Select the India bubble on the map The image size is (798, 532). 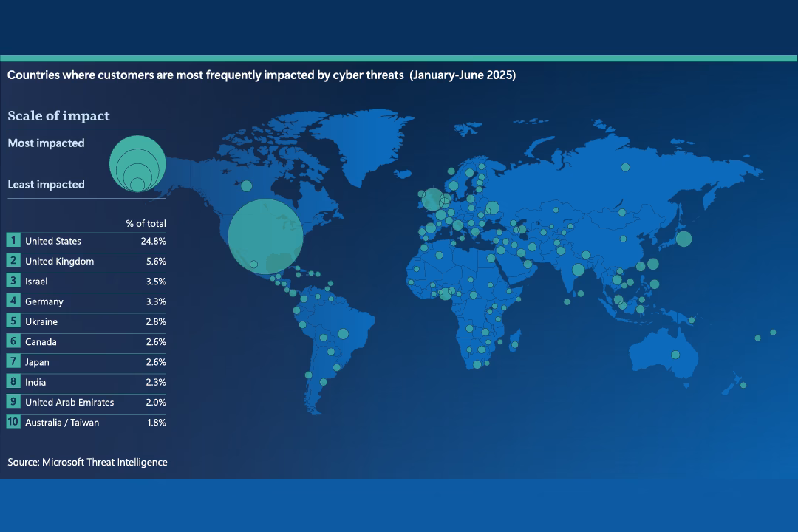pos(578,270)
